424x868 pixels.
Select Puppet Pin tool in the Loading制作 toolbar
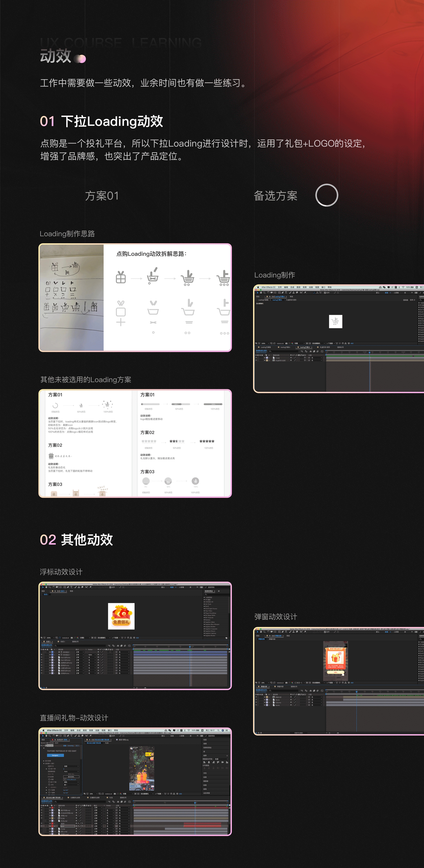tap(305, 293)
